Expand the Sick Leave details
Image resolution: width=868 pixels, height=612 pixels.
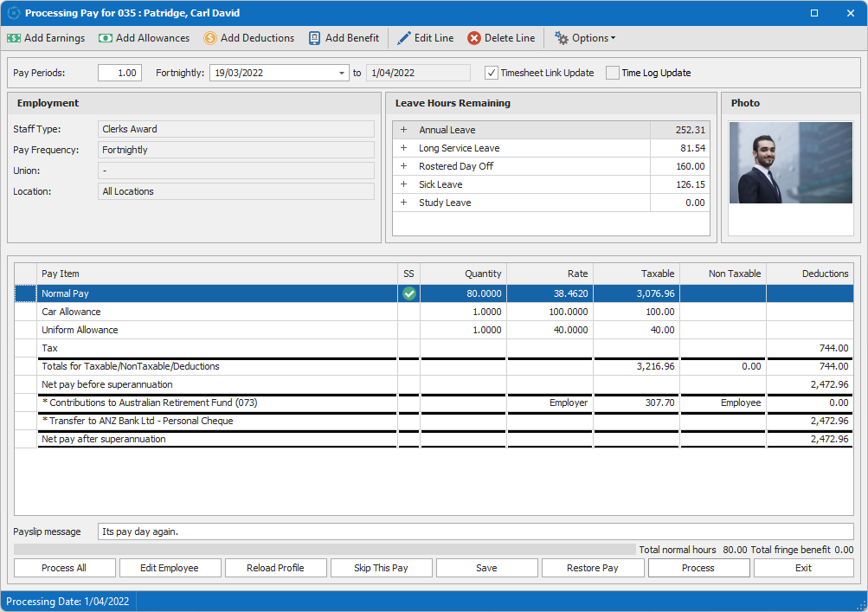pos(403,184)
